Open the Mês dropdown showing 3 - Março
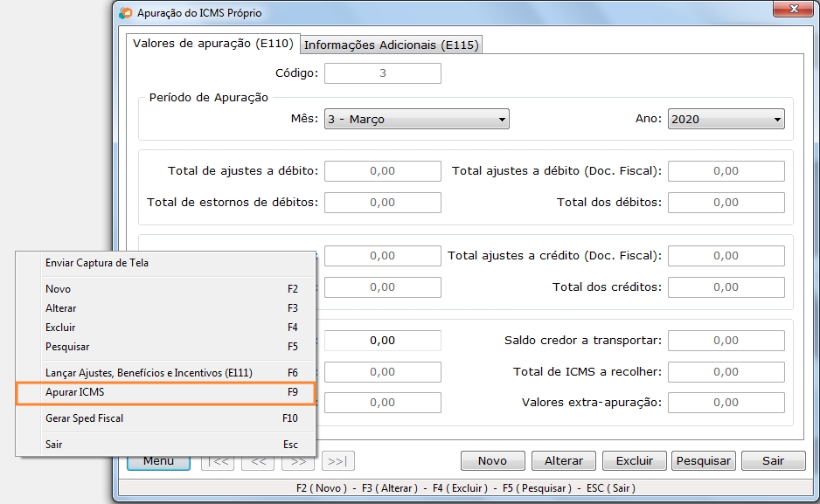This screenshot has height=504, width=820. coord(416,118)
